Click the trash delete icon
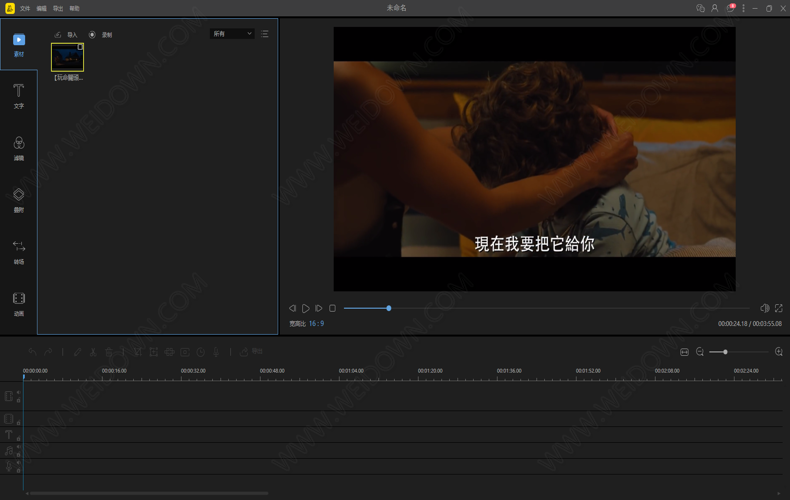790x500 pixels. [108, 352]
